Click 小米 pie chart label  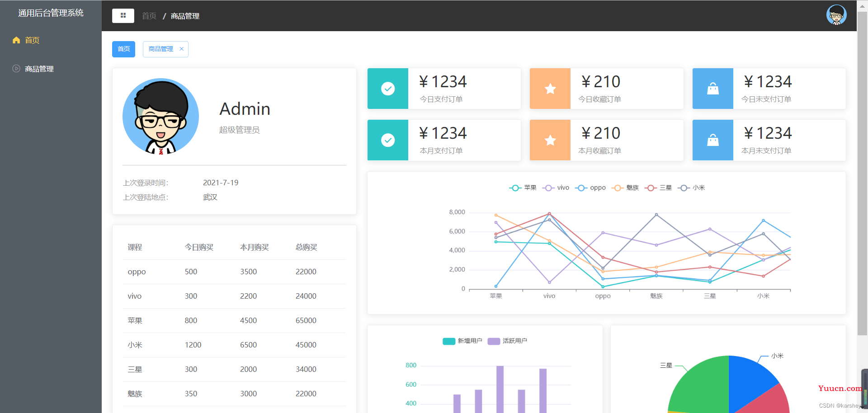click(777, 356)
